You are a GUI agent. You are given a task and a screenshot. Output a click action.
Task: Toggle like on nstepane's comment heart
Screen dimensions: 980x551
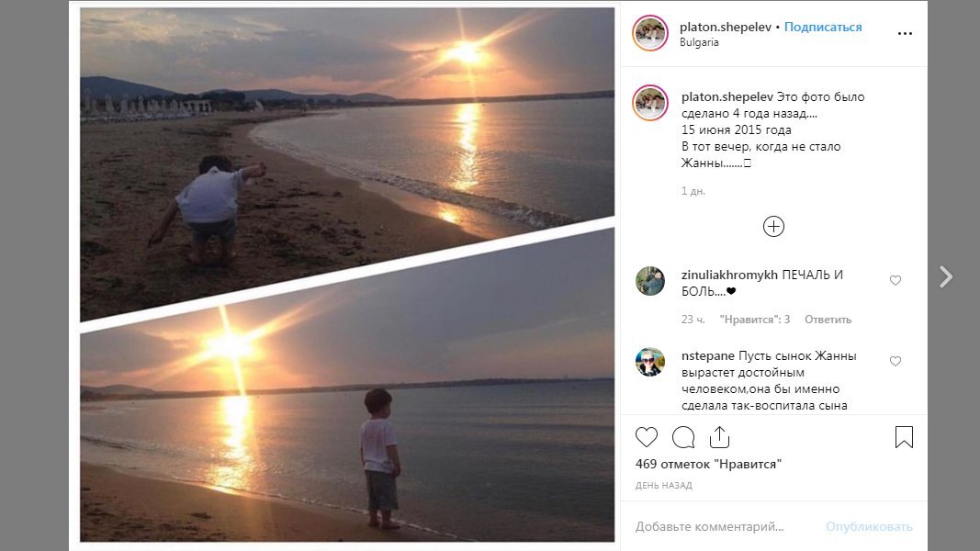(896, 361)
